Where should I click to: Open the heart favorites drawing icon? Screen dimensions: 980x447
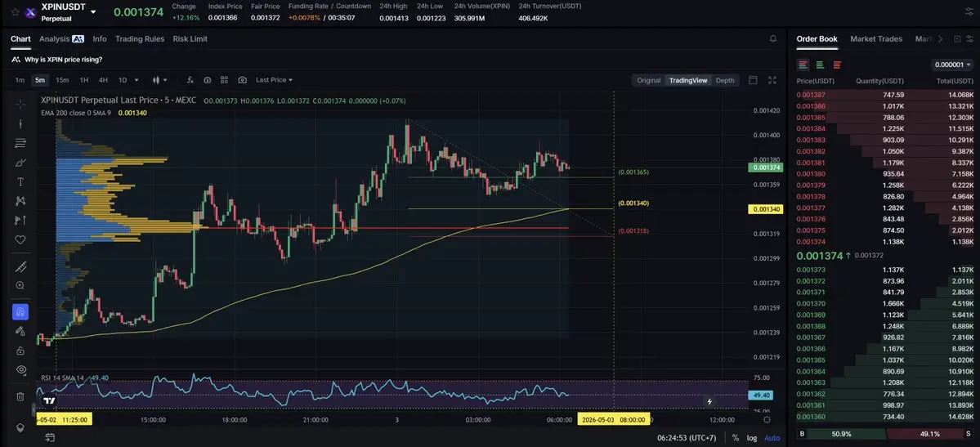20,239
